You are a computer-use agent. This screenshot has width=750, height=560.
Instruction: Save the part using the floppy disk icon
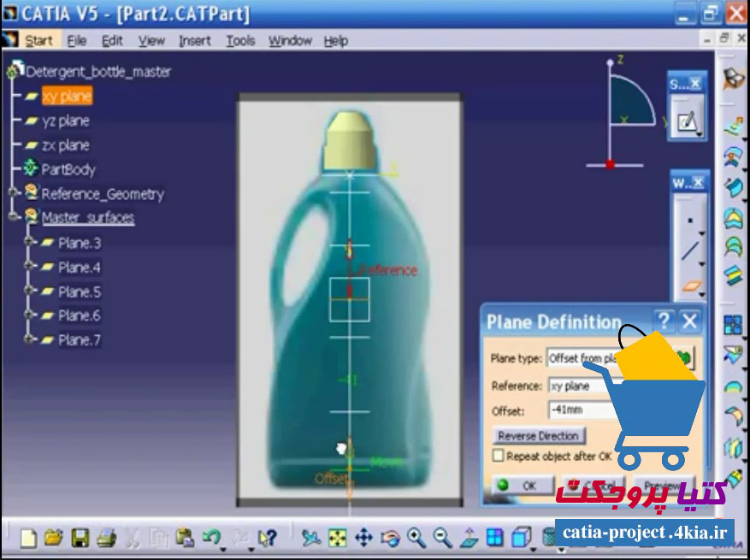[80, 538]
